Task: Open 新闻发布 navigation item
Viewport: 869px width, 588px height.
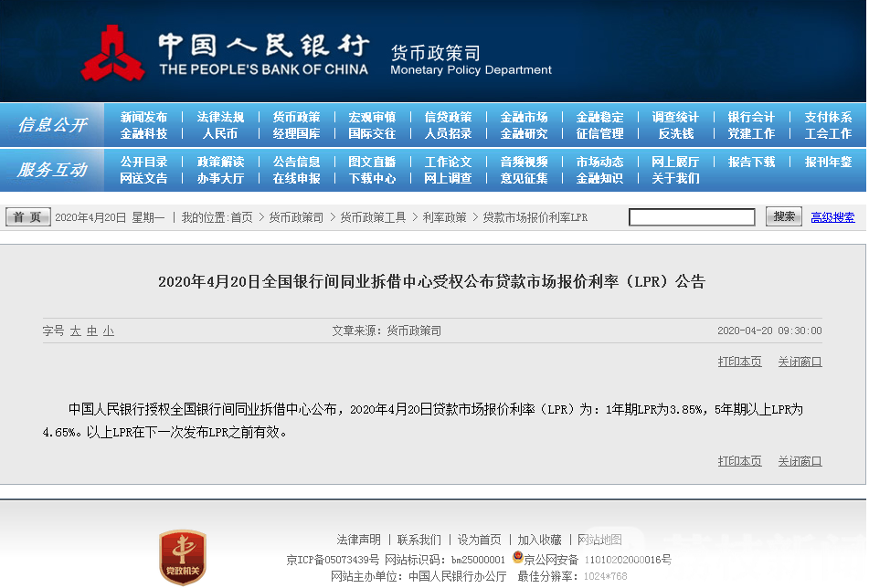Action: [143, 118]
